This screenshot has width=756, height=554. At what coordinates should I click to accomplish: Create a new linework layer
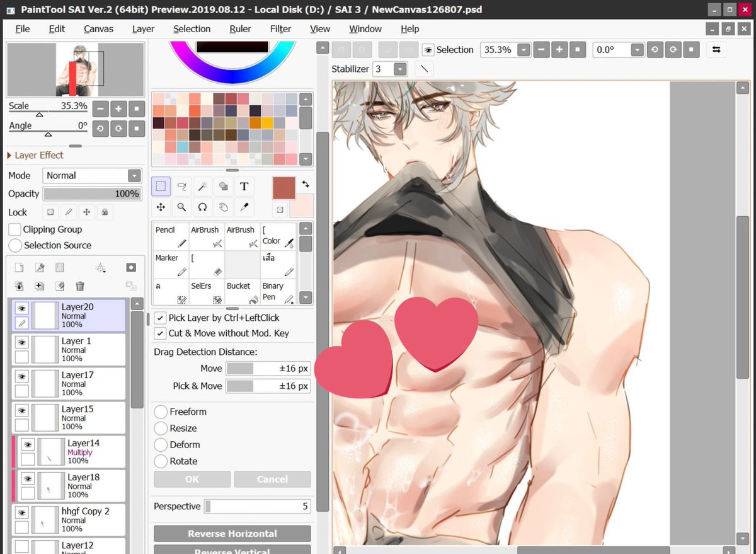click(x=39, y=268)
